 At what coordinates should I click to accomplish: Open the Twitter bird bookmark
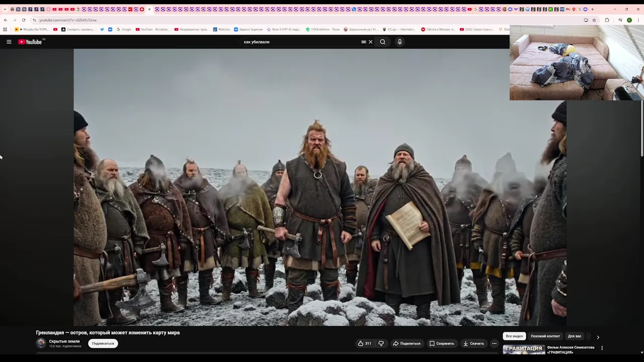(102, 29)
